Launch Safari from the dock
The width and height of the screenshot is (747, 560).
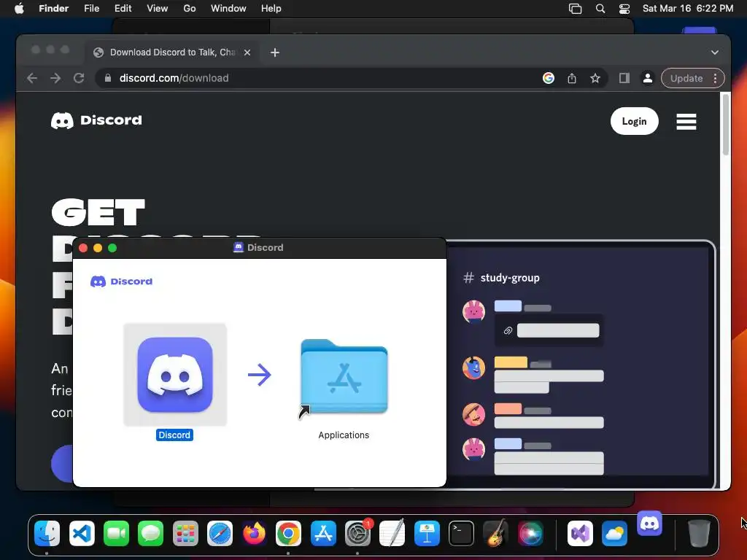[x=220, y=533]
